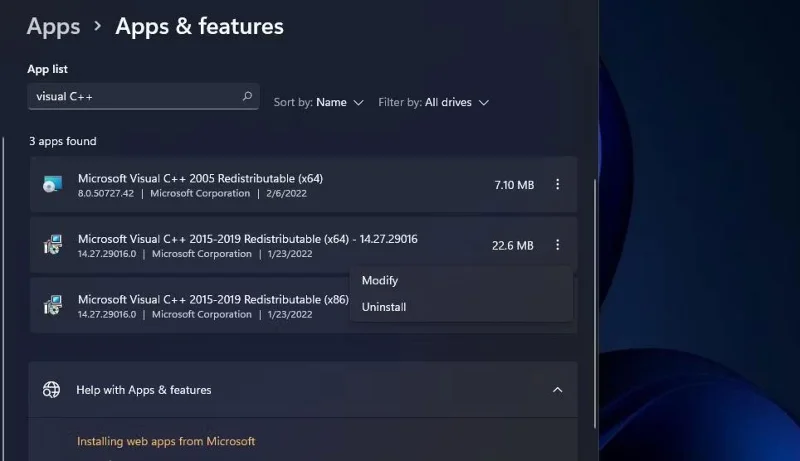Click the Apps & features page heading
This screenshot has height=461, width=800.
199,27
